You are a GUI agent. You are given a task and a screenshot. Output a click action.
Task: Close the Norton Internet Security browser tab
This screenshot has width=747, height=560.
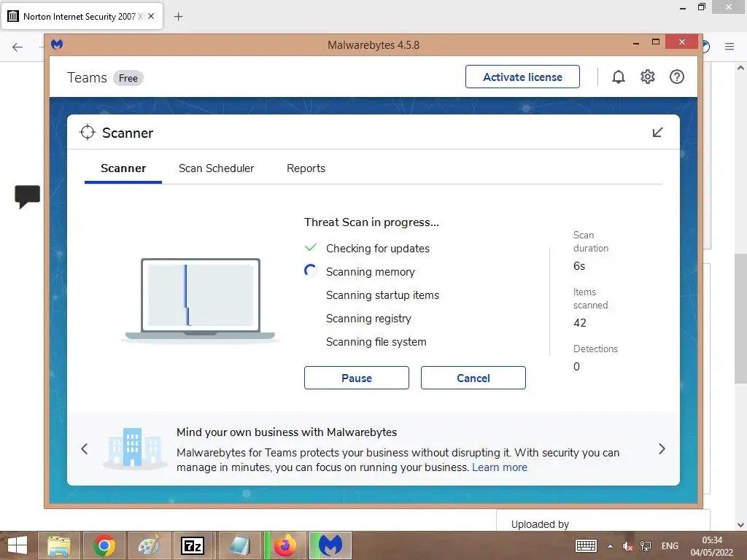[x=151, y=16]
